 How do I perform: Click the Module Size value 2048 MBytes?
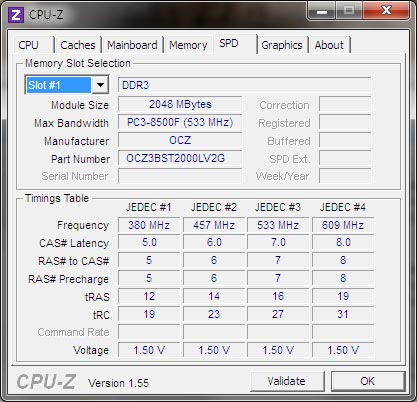(x=180, y=104)
